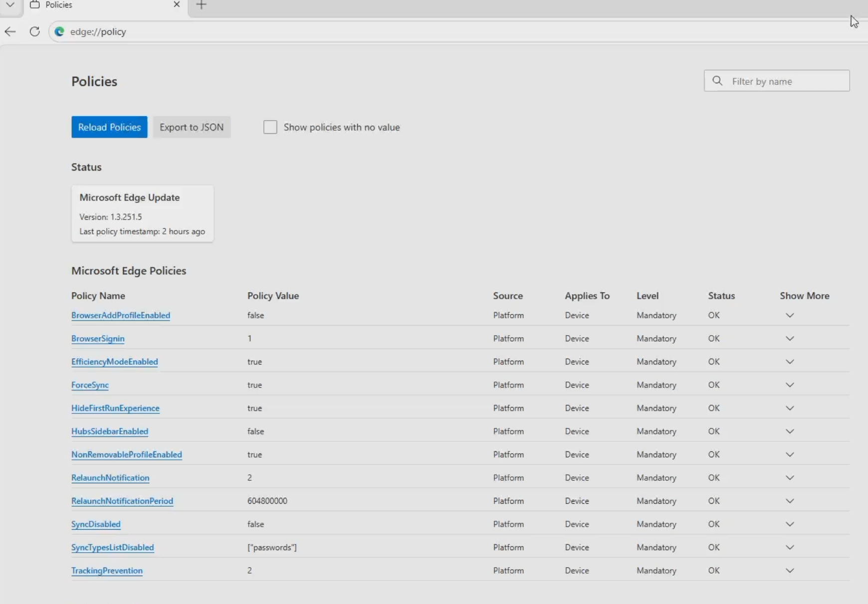This screenshot has width=868, height=604.
Task: Expand Show More for HubsSidebarEnabled row
Action: (790, 431)
